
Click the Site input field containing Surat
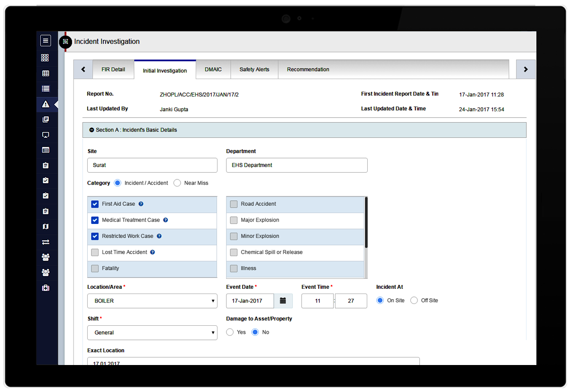point(152,165)
